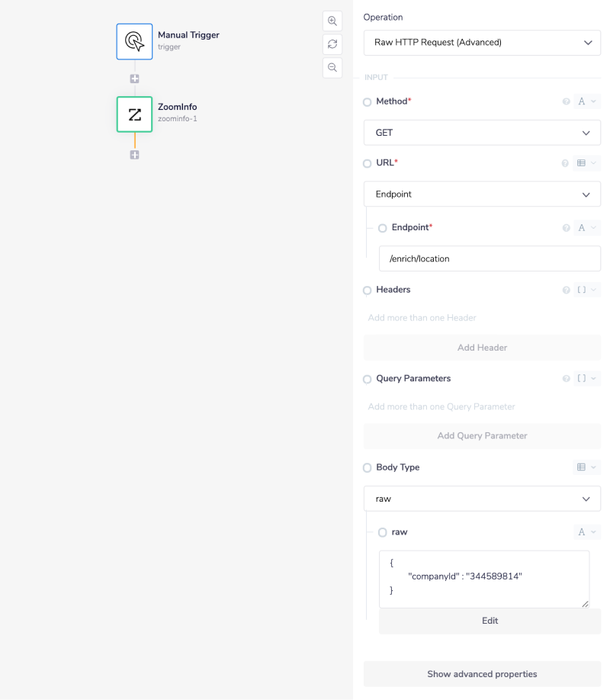Screen dimensions: 610x700
Task: Open help icon next to Headers
Action: pyautogui.click(x=566, y=291)
